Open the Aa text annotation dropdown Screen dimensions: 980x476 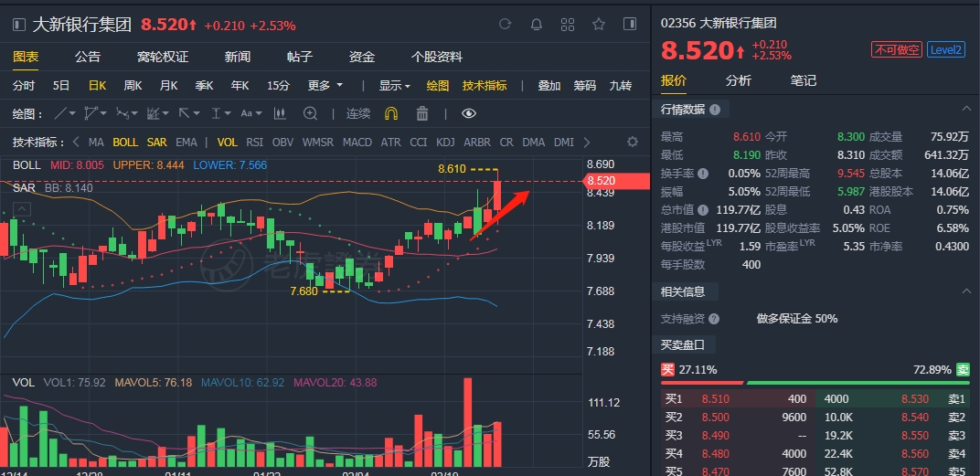pos(251,113)
